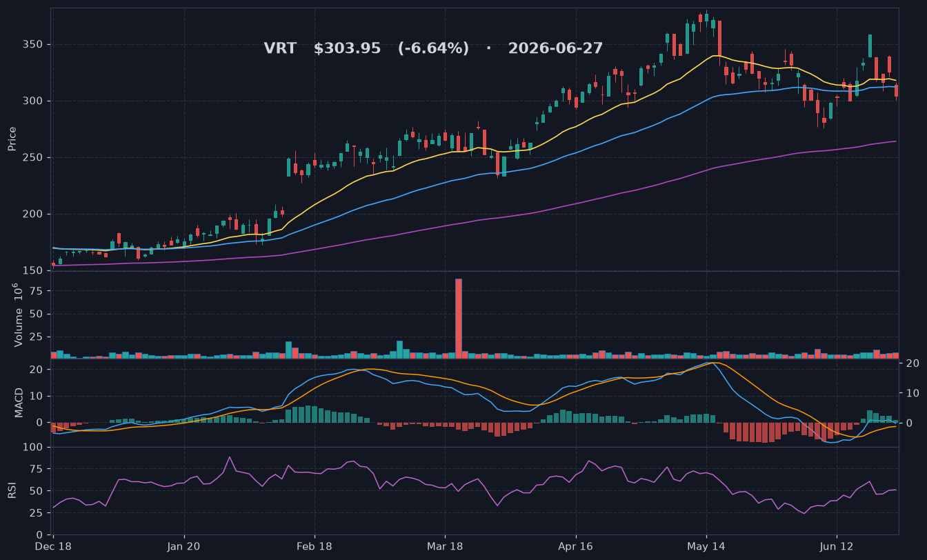The image size is (927, 560).
Task: Click the 20 tick on right MACD axis
Action: pyautogui.click(x=912, y=363)
